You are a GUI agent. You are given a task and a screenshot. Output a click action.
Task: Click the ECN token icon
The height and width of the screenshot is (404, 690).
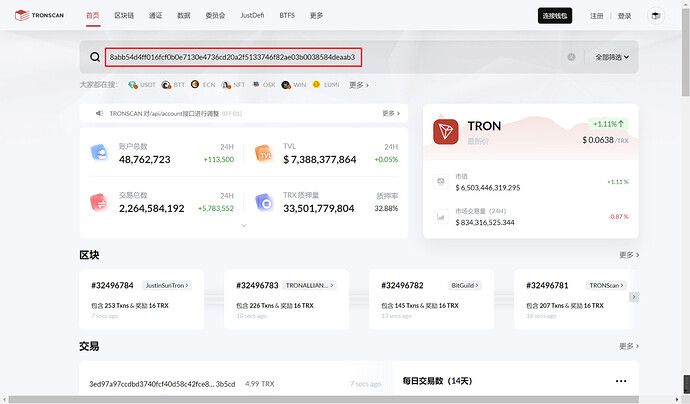tap(195, 84)
